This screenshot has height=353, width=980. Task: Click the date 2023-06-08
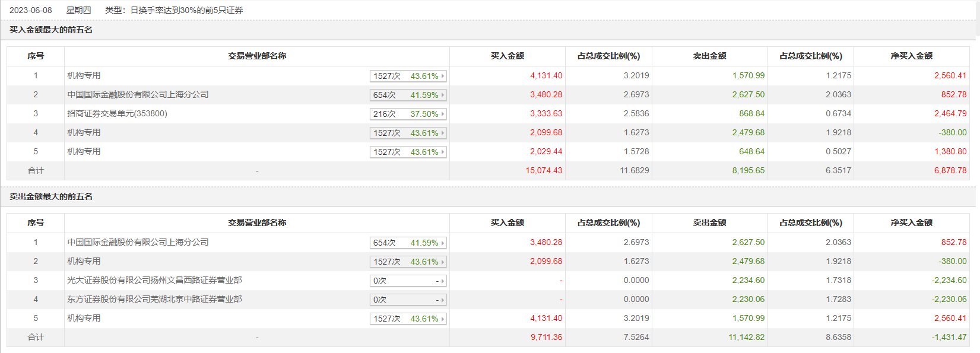[31, 10]
